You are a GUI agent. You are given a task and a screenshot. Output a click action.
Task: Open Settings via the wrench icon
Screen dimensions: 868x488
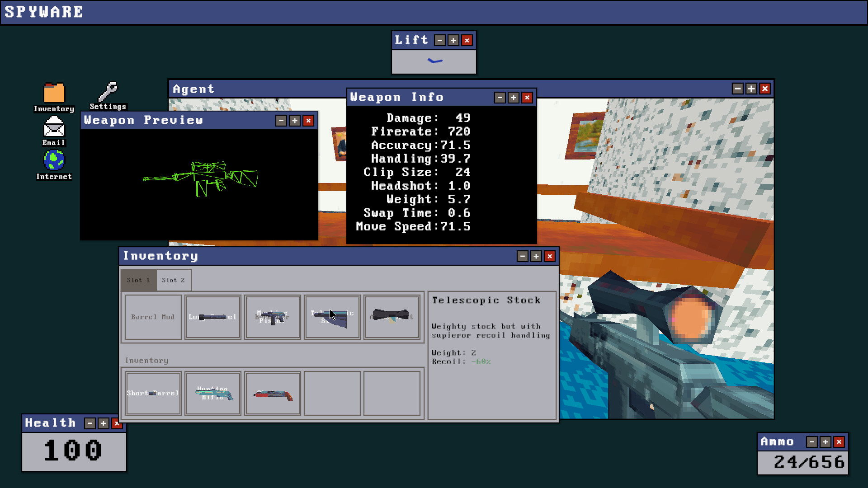[108, 93]
